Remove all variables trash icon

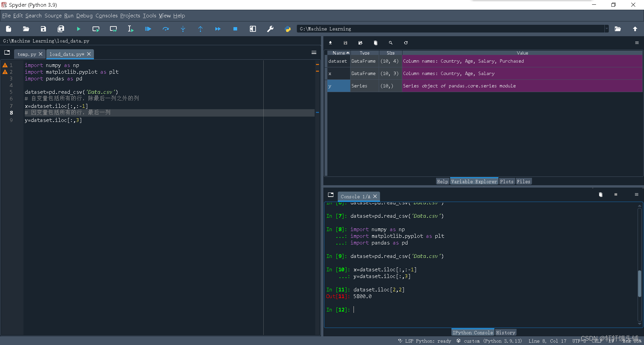pyautogui.click(x=376, y=43)
